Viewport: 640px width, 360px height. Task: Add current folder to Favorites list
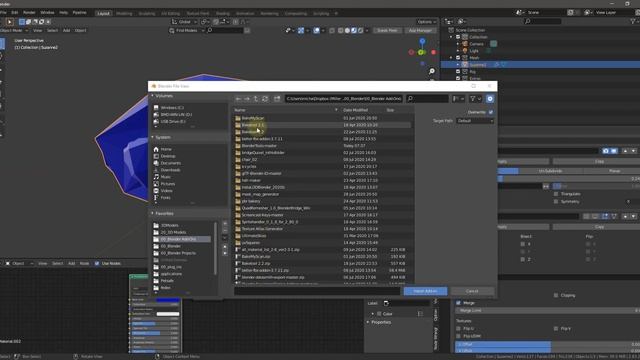225,224
